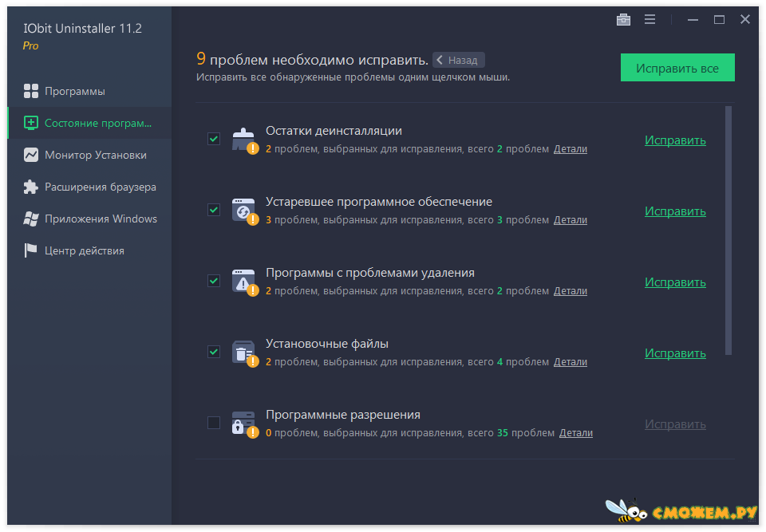Check the Программные разрешения checkbox
This screenshot has height=532, width=766.
[214, 423]
